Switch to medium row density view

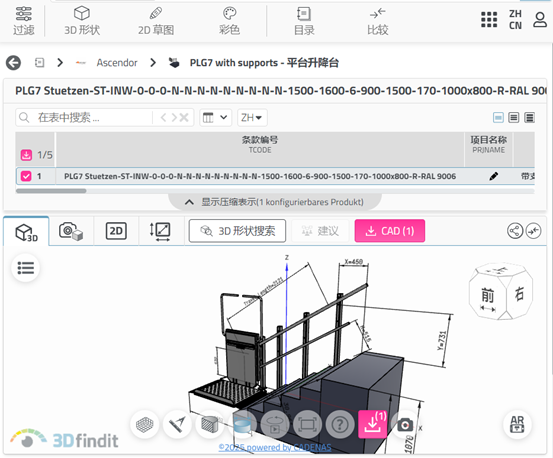coord(514,117)
